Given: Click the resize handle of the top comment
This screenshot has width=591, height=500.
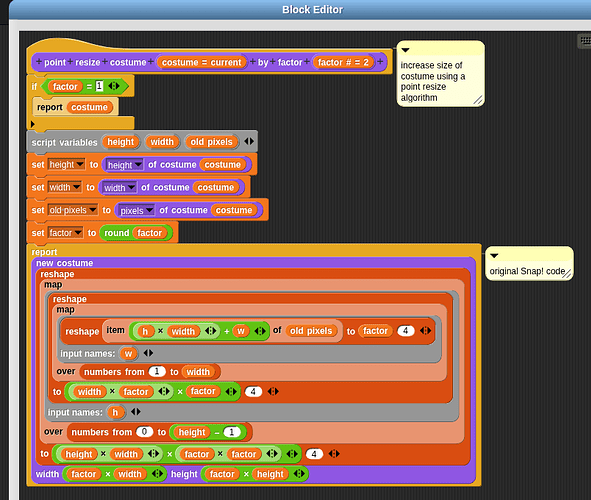Looking at the screenshot, I should [478, 100].
